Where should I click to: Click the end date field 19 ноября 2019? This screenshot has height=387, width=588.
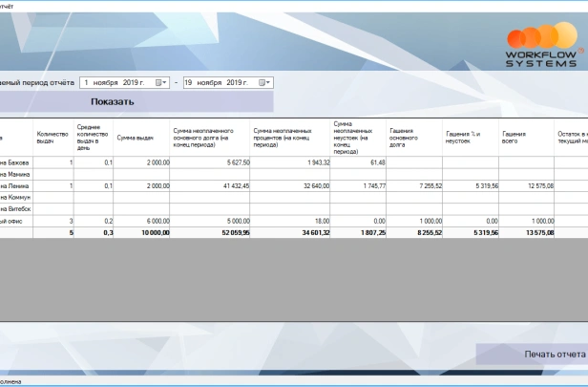(221, 83)
